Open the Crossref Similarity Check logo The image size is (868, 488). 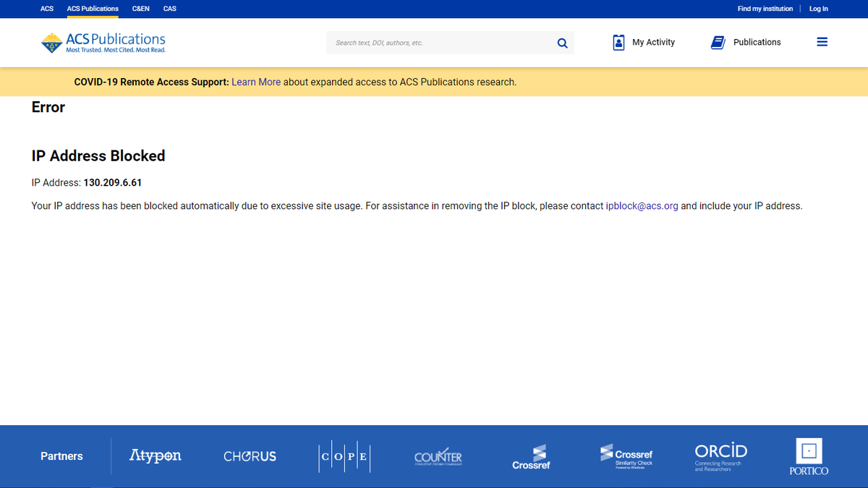click(x=626, y=456)
